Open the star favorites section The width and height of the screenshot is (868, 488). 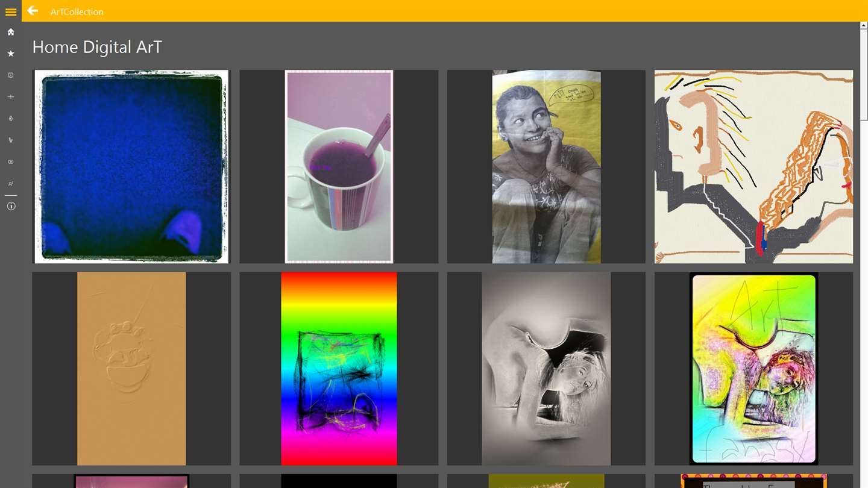click(x=11, y=54)
